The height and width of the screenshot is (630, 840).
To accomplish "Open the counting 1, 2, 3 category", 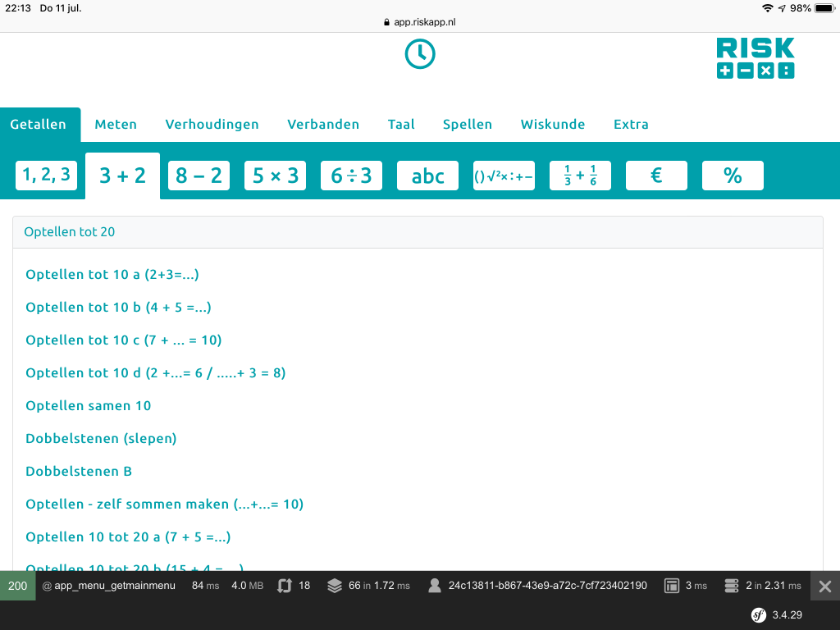I will [x=46, y=175].
